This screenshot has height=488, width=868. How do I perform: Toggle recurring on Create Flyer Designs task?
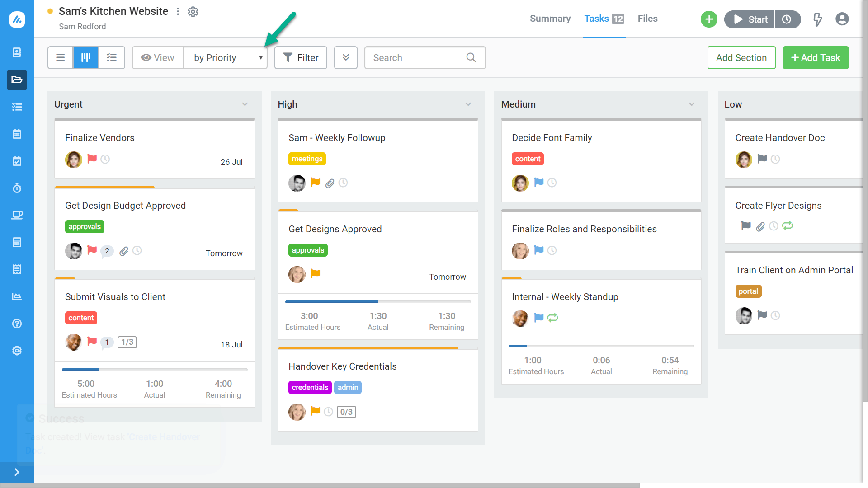(788, 226)
